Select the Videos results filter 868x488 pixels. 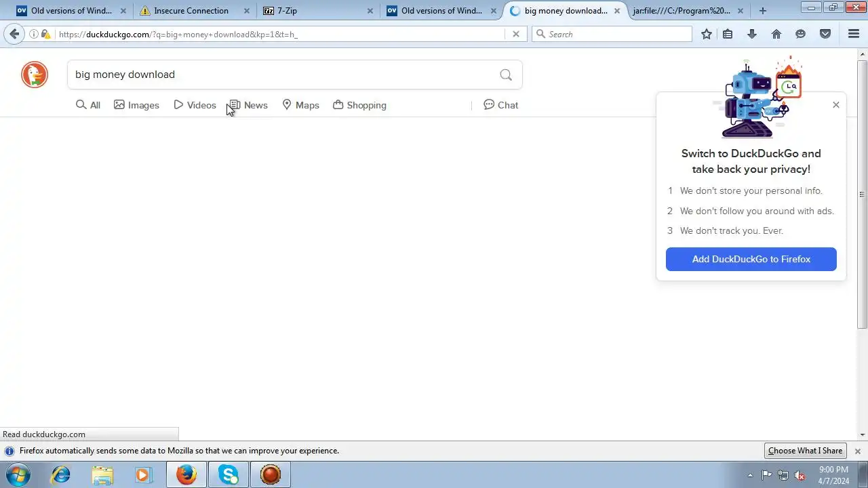pyautogui.click(x=195, y=105)
